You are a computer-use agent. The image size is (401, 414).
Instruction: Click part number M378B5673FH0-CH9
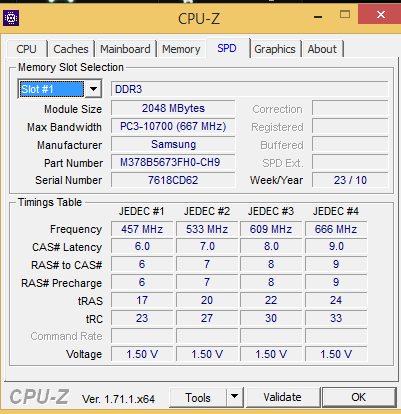pos(173,162)
